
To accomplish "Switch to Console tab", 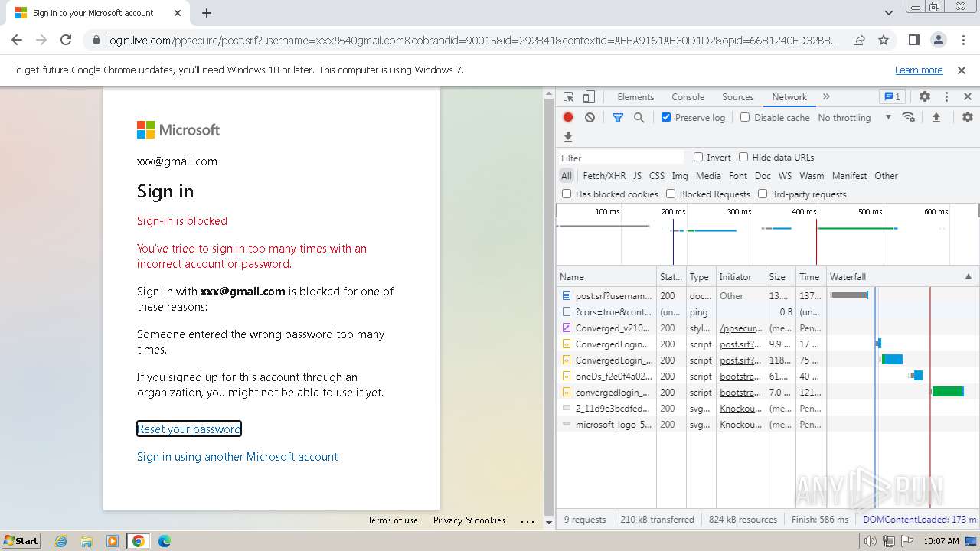I will click(688, 97).
